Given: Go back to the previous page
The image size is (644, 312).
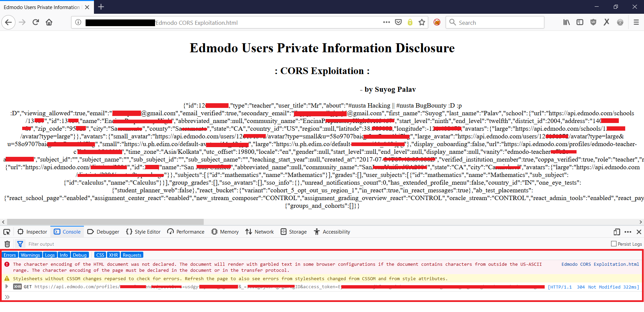Looking at the screenshot, I should tap(8, 22).
